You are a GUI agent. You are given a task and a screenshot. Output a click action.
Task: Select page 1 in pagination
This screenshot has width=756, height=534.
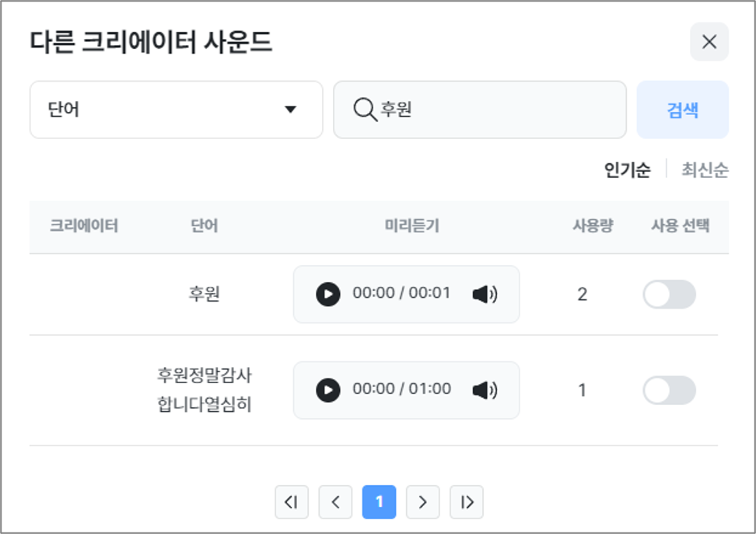point(379,502)
